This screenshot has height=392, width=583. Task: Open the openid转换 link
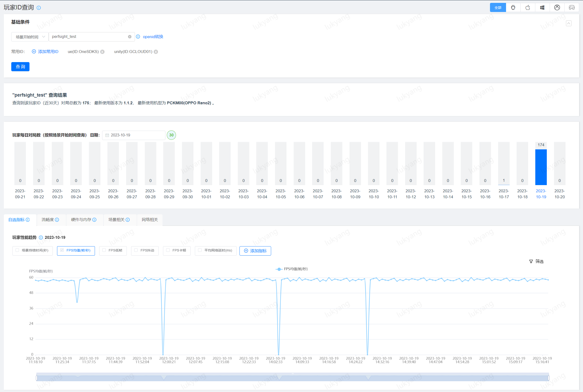(153, 37)
